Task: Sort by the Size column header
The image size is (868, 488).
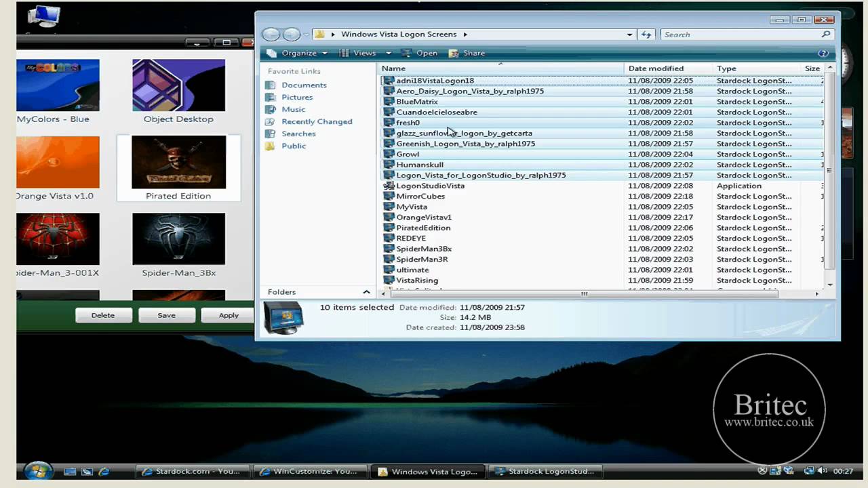Action: pos(812,68)
